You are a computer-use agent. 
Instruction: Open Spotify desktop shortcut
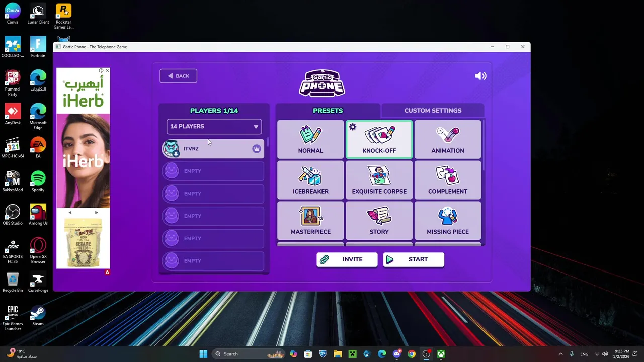point(38,181)
